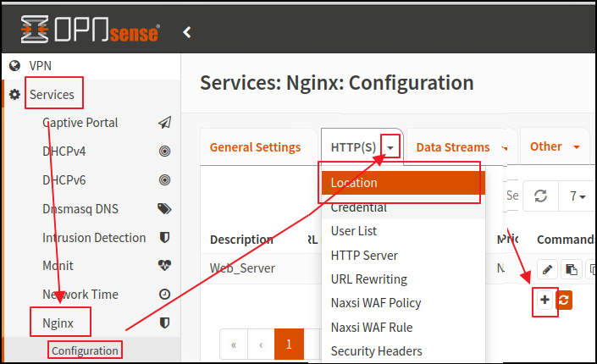597x364 pixels.
Task: Click the Intrusion Detection shield icon
Action: pyautogui.click(x=164, y=238)
